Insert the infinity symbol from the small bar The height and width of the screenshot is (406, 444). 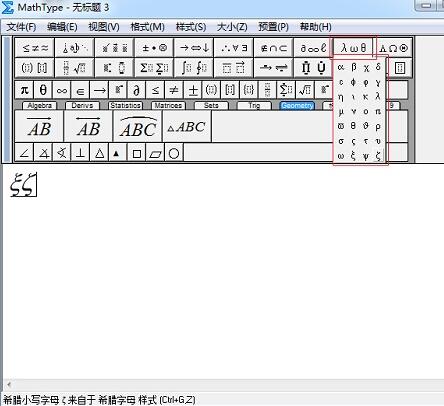[62, 90]
